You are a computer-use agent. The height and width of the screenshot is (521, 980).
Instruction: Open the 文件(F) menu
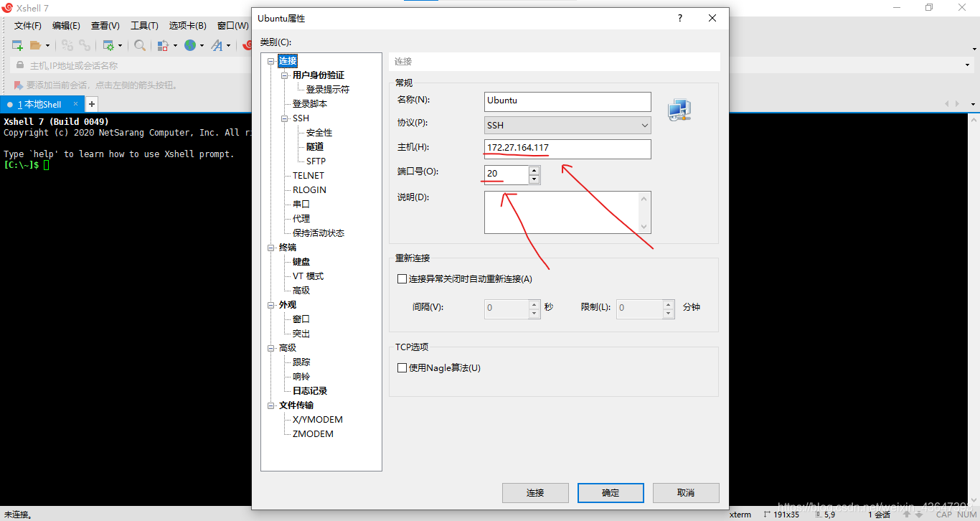(28, 26)
